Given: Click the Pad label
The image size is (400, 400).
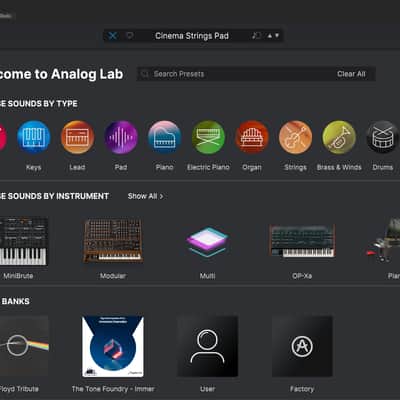Looking at the screenshot, I should tap(121, 167).
